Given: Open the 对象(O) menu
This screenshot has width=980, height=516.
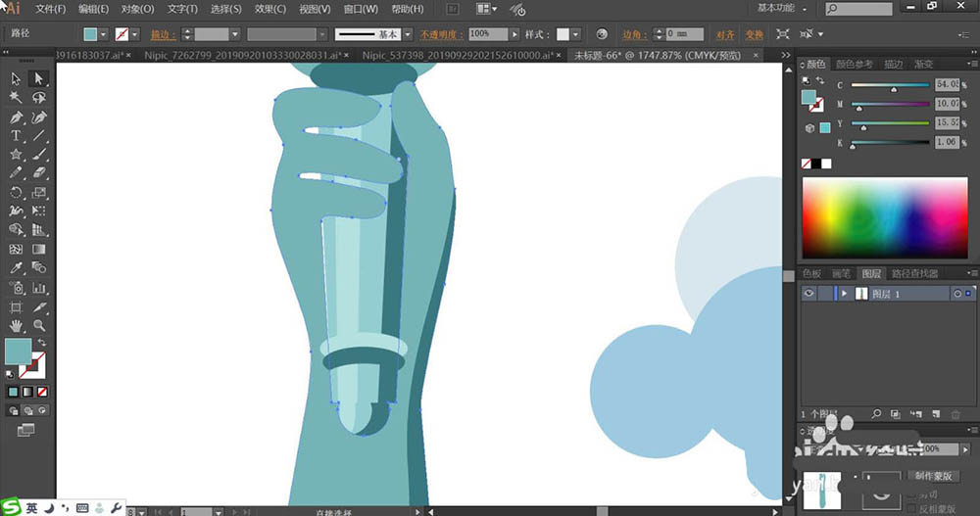Looking at the screenshot, I should tap(137, 9).
